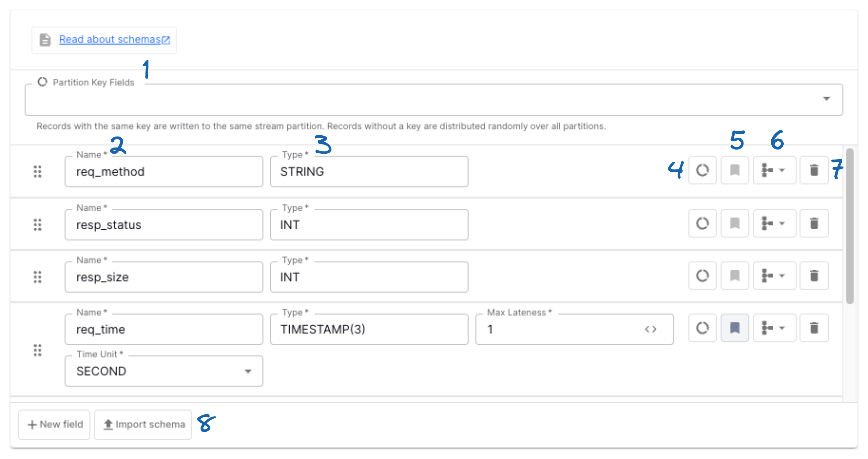This screenshot has width=868, height=459.
Task: Delete the req_time field
Action: (x=814, y=328)
